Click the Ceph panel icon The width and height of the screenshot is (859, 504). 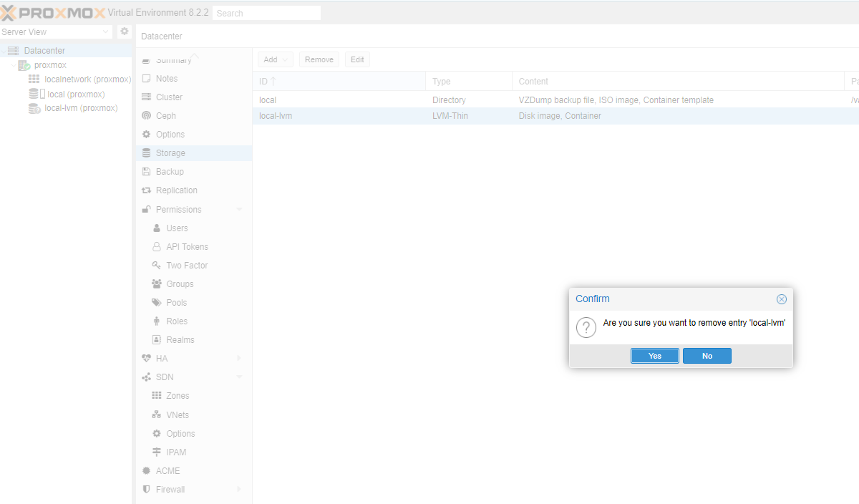[147, 116]
